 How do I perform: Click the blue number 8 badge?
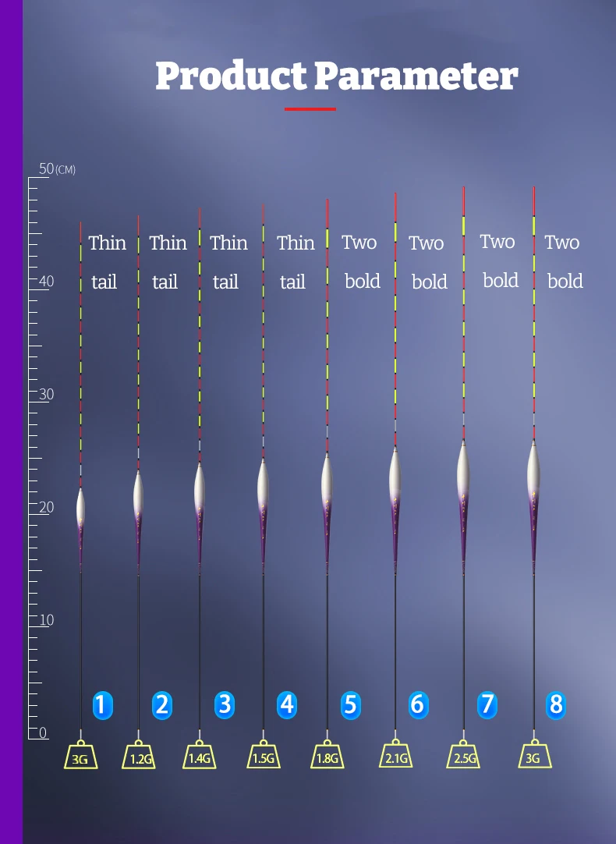pos(556,704)
